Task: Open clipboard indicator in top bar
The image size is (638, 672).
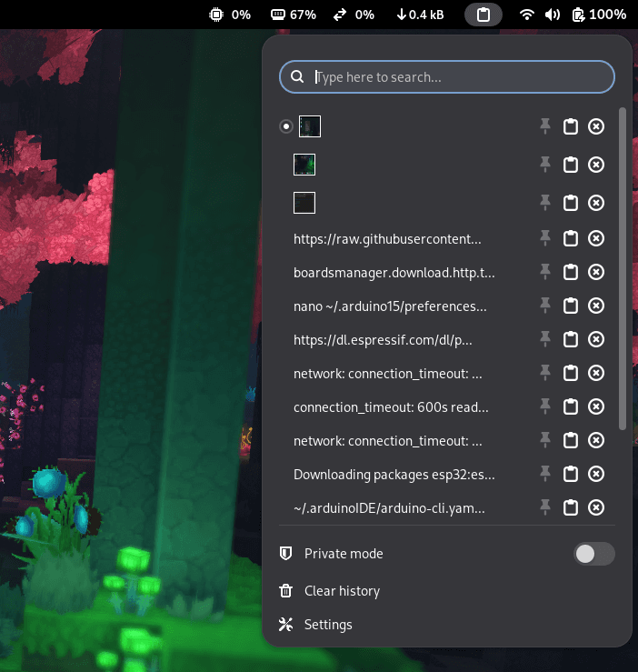Action: (x=483, y=15)
